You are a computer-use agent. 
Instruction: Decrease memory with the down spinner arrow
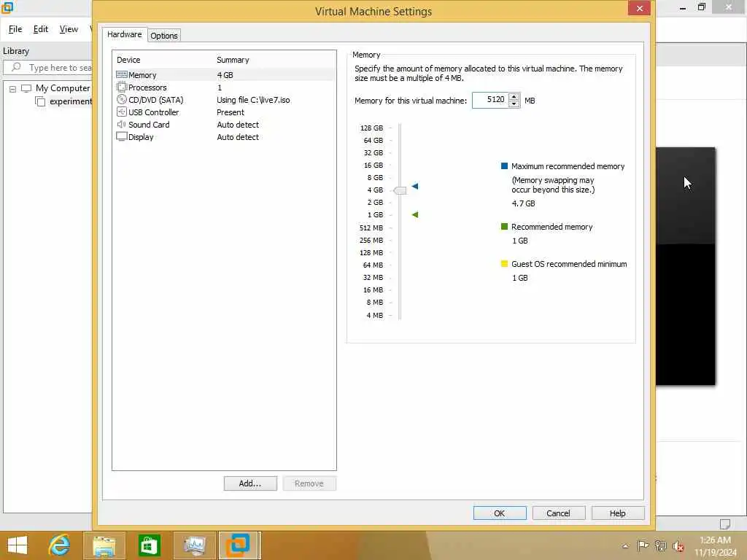[x=514, y=104]
